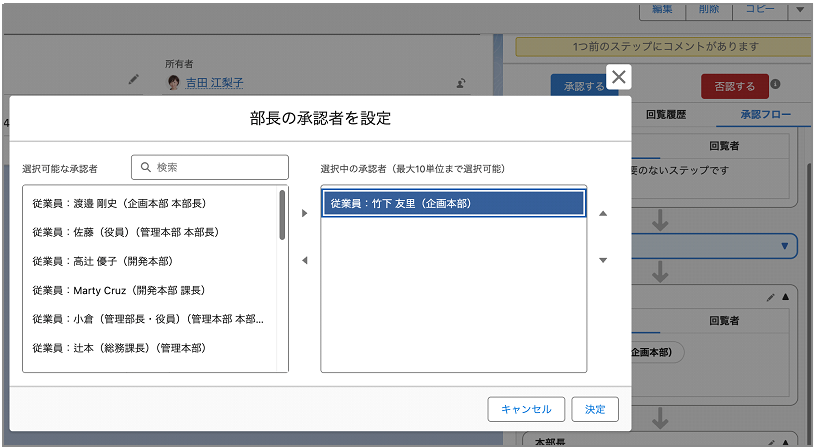Expand the blue step dropdown arrow in flow

coord(785,246)
